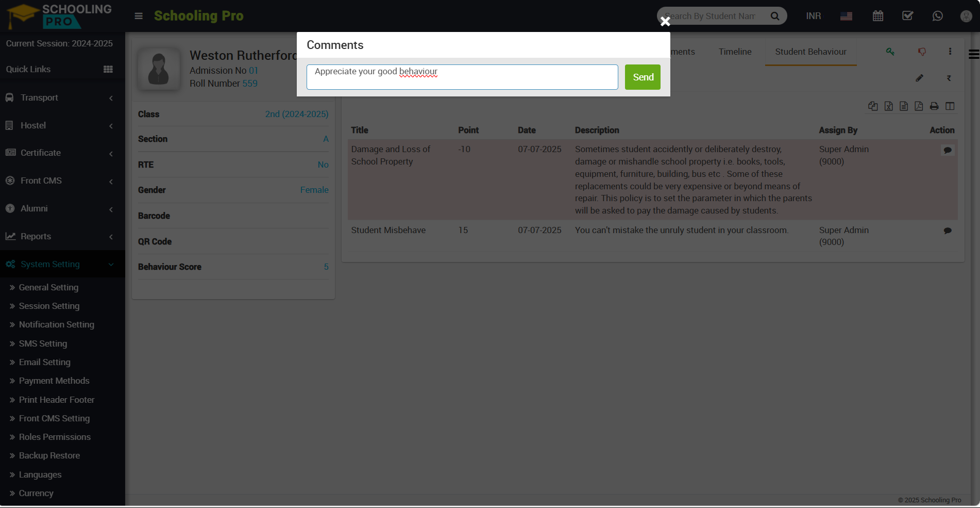
Task: Open the calendar icon
Action: point(878,16)
